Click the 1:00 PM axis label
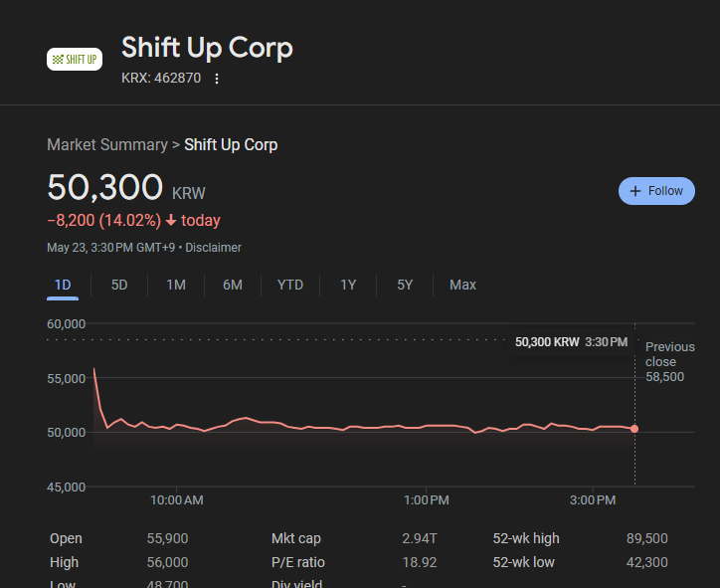This screenshot has width=720, height=588. click(x=426, y=500)
